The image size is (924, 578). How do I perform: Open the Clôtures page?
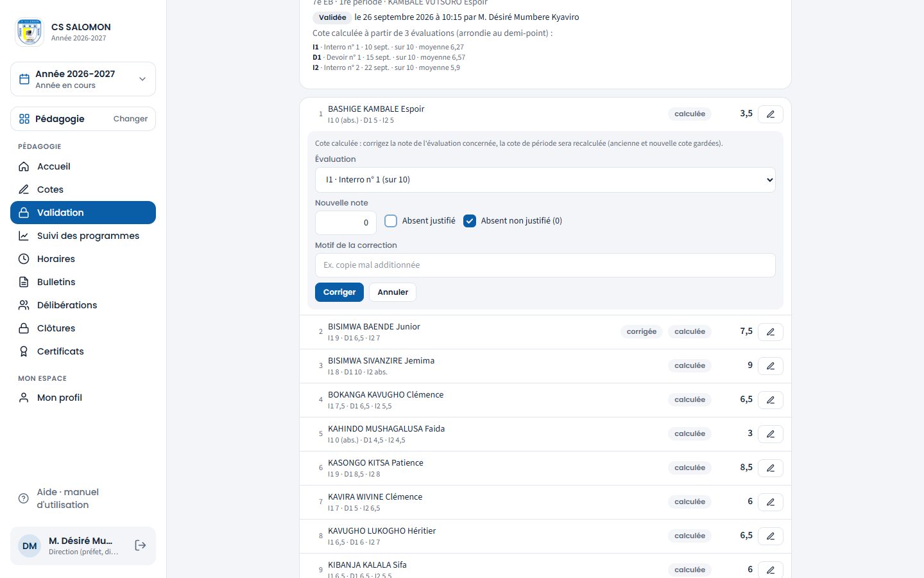point(83,328)
